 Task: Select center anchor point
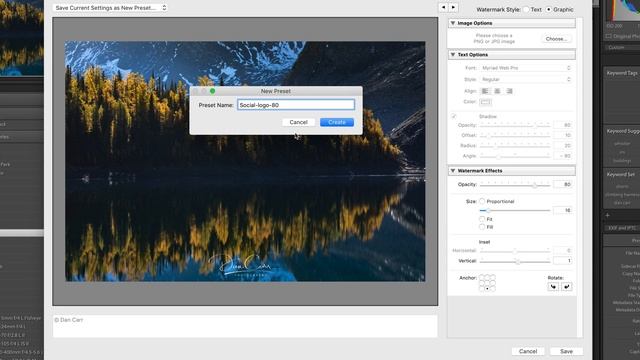tap(487, 283)
